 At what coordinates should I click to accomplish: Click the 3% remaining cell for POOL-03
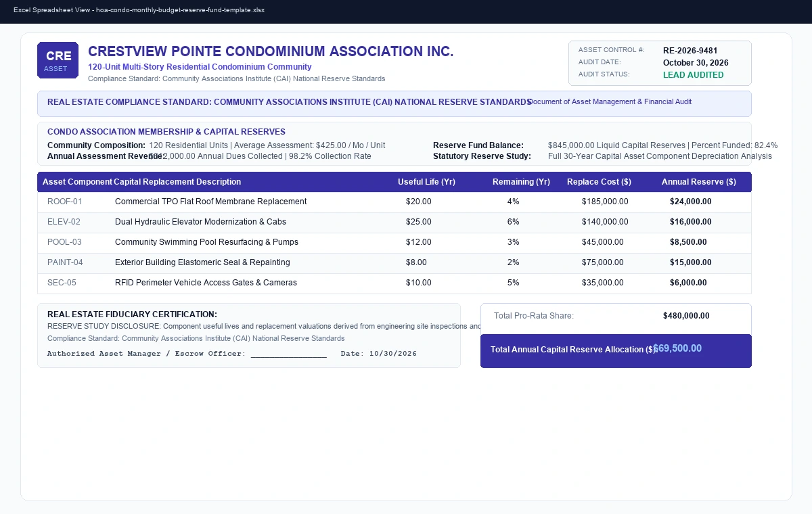[x=514, y=242]
